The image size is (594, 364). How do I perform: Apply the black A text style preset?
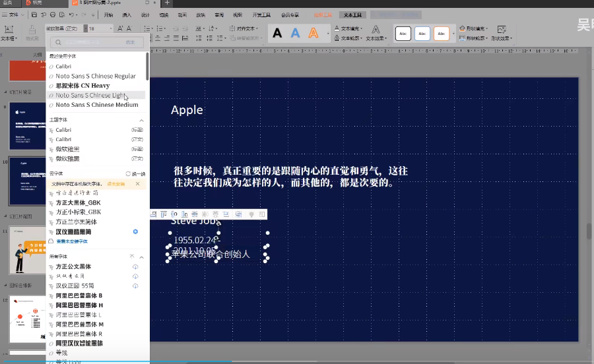tap(277, 33)
